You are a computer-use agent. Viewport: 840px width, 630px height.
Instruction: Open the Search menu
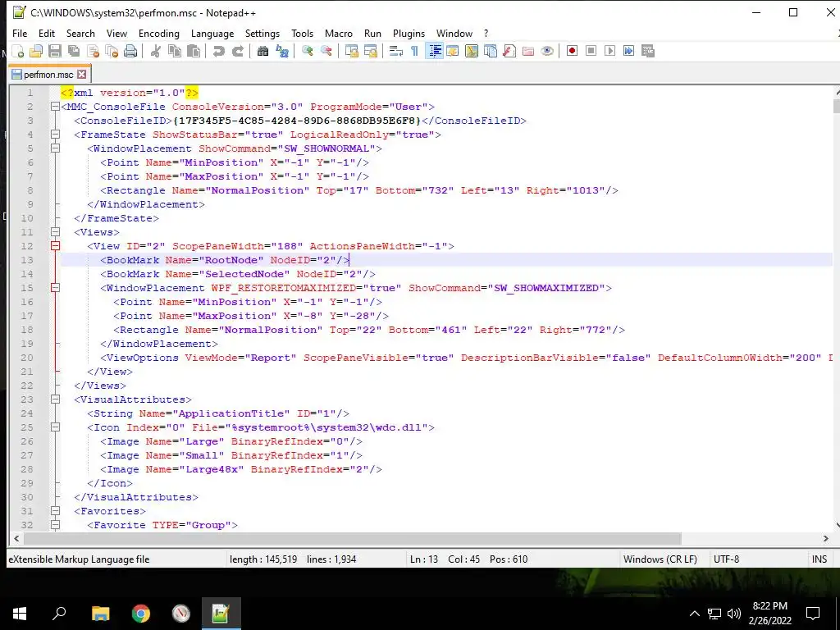[x=80, y=33]
